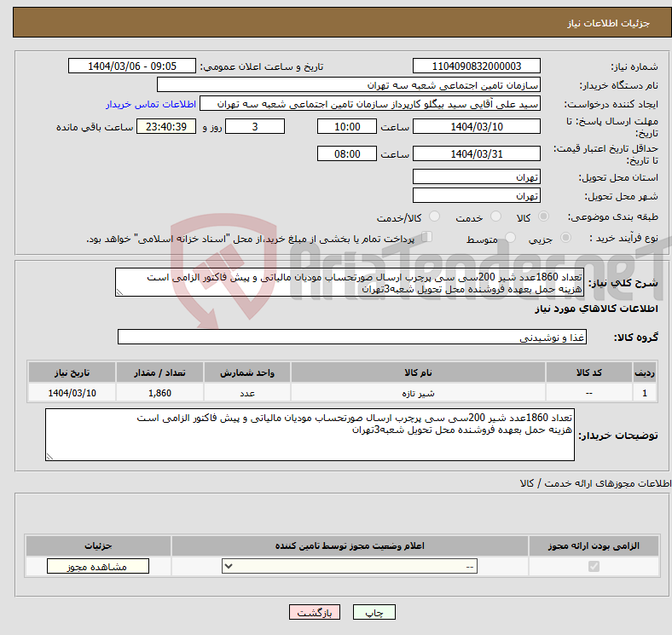This screenshot has height=635, width=672.
Task: Click the resize handle of the buyer notes box
Action: (x=49, y=457)
